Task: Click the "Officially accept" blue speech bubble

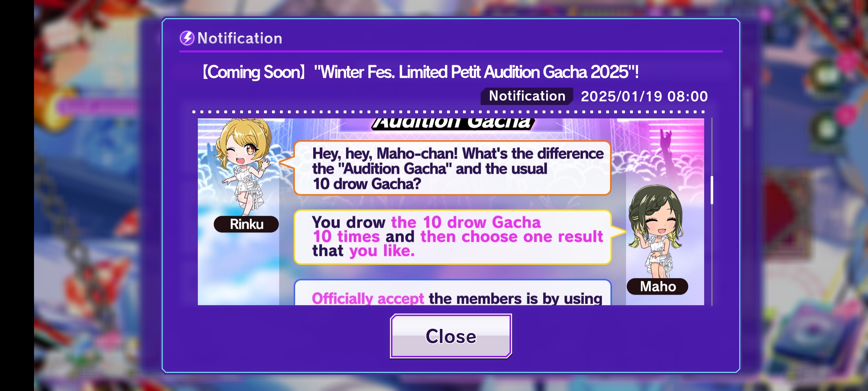Action: pyautogui.click(x=453, y=293)
